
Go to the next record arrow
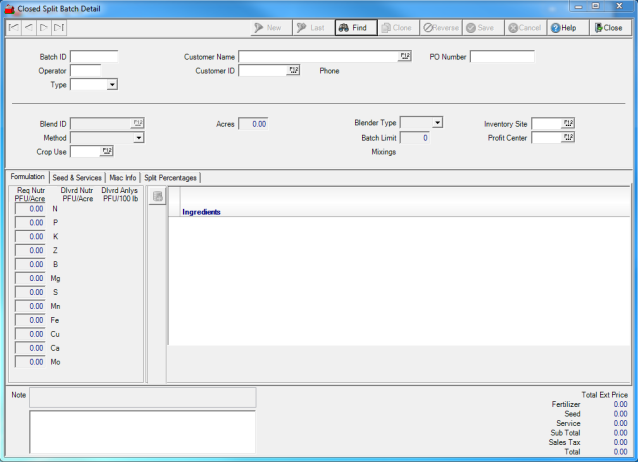pyautogui.click(x=44, y=28)
